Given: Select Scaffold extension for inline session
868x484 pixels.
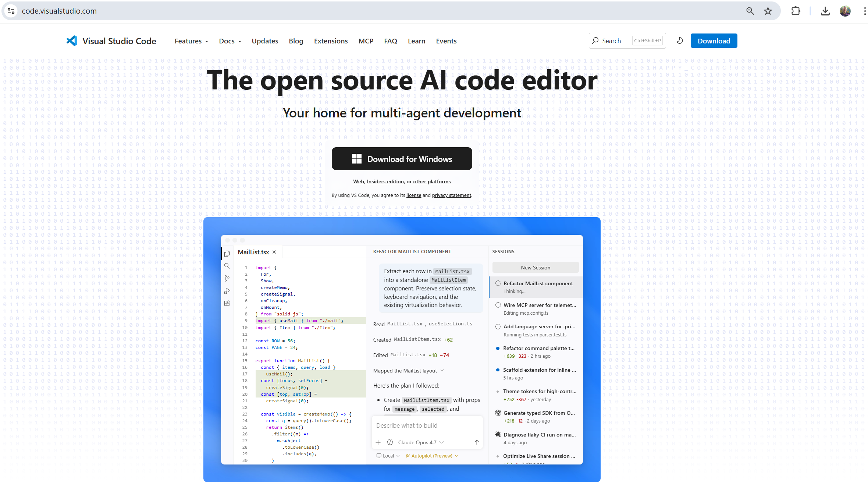Looking at the screenshot, I should click(x=536, y=374).
